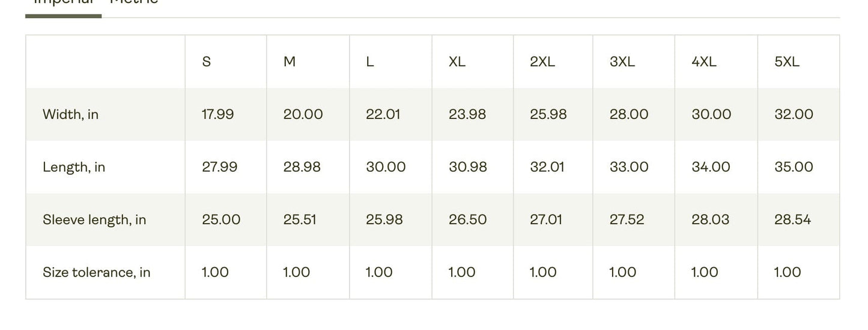The image size is (868, 330).
Task: Select the 5XL column header
Action: click(787, 62)
